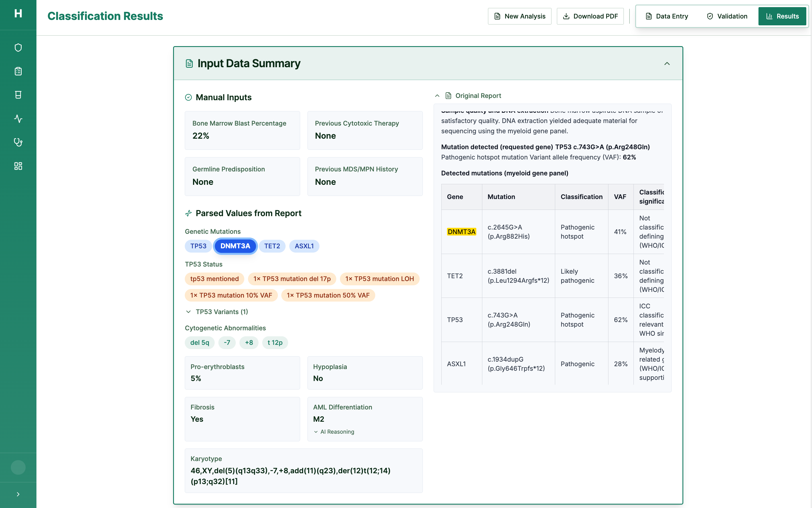Open the dashboard grid sidebar icon
This screenshot has height=508, width=812.
pos(18,166)
